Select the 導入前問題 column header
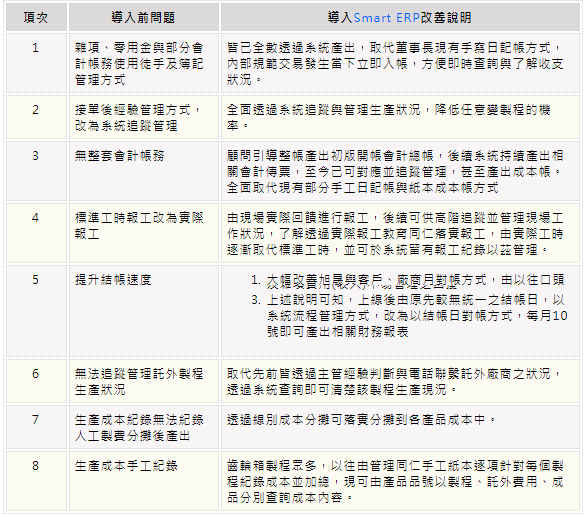584x517 pixels. (144, 18)
